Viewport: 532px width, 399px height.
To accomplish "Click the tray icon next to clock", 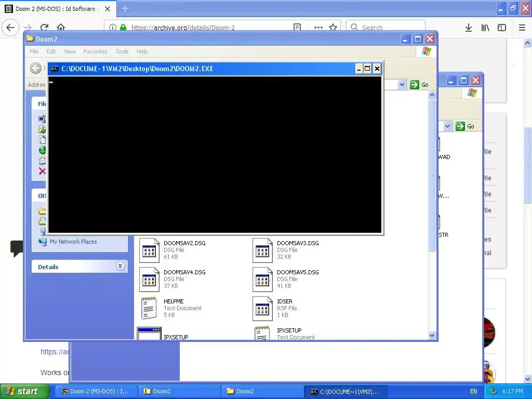I will (494, 391).
